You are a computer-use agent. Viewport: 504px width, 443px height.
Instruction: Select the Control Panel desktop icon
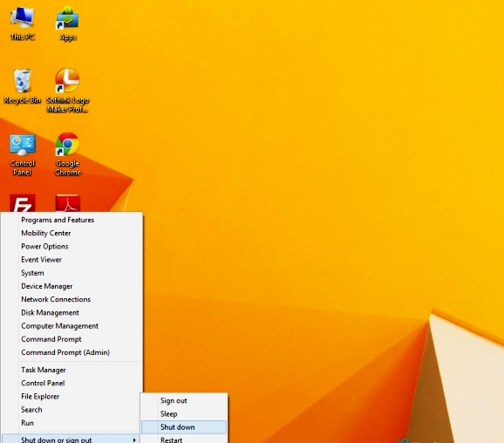tap(22, 155)
